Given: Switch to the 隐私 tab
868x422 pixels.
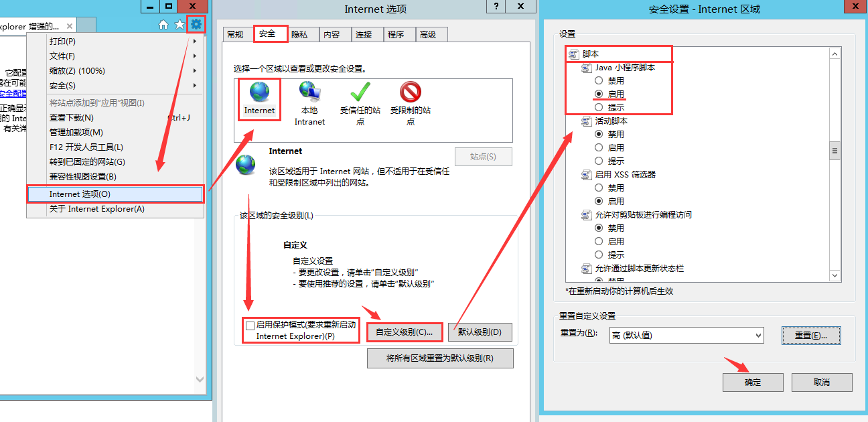Looking at the screenshot, I should click(300, 35).
